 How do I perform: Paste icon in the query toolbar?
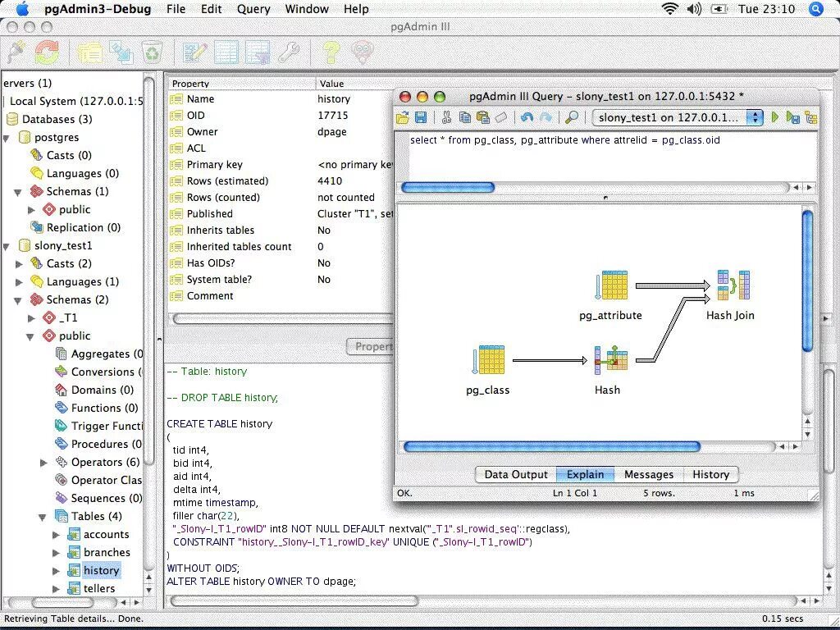[482, 117]
